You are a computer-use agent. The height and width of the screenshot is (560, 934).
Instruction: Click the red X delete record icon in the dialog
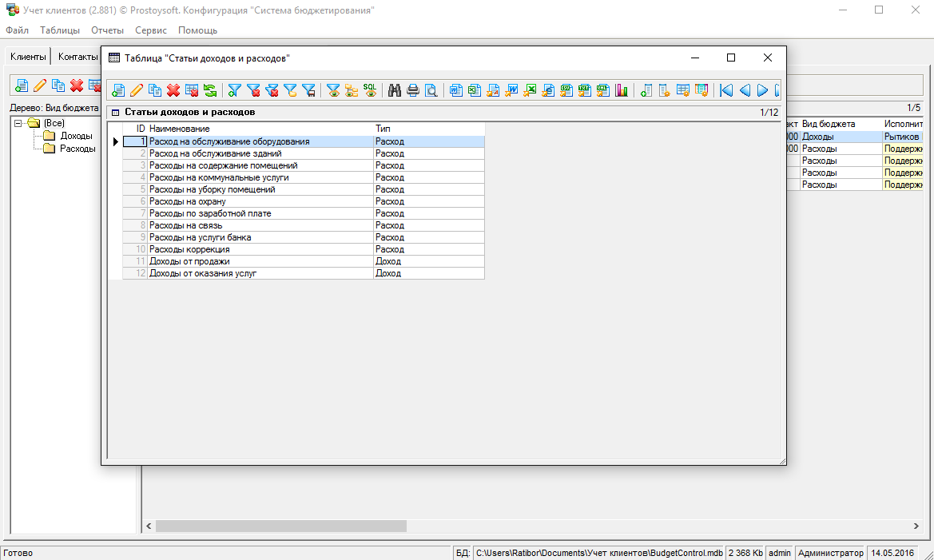173,90
